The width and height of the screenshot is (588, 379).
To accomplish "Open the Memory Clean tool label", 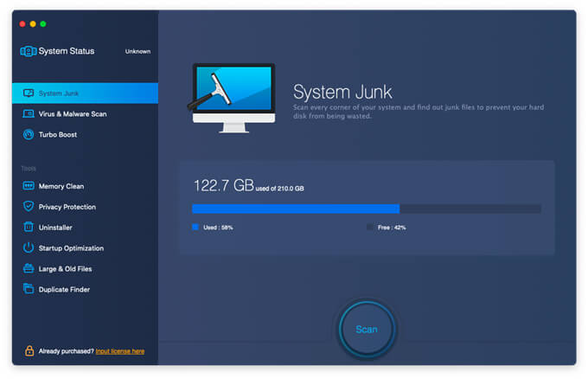I will (x=61, y=186).
